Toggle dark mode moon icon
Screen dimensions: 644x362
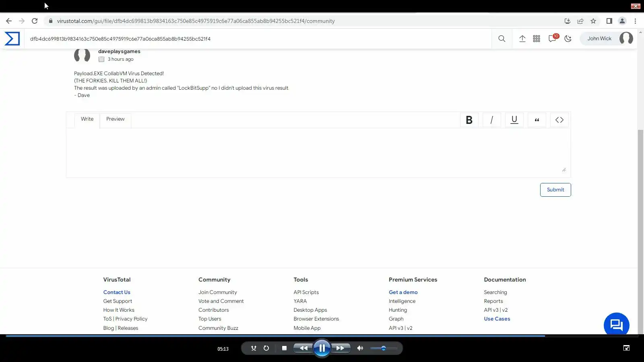(568, 39)
